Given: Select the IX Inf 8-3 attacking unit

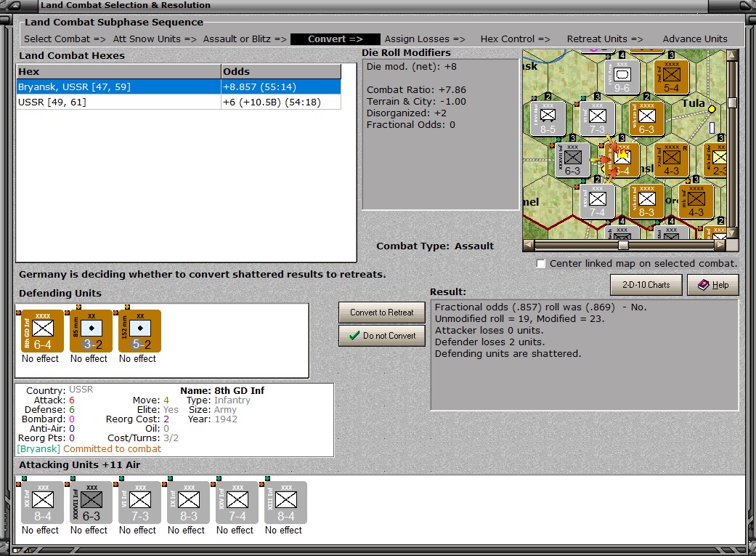Looking at the screenshot, I should click(x=189, y=502).
